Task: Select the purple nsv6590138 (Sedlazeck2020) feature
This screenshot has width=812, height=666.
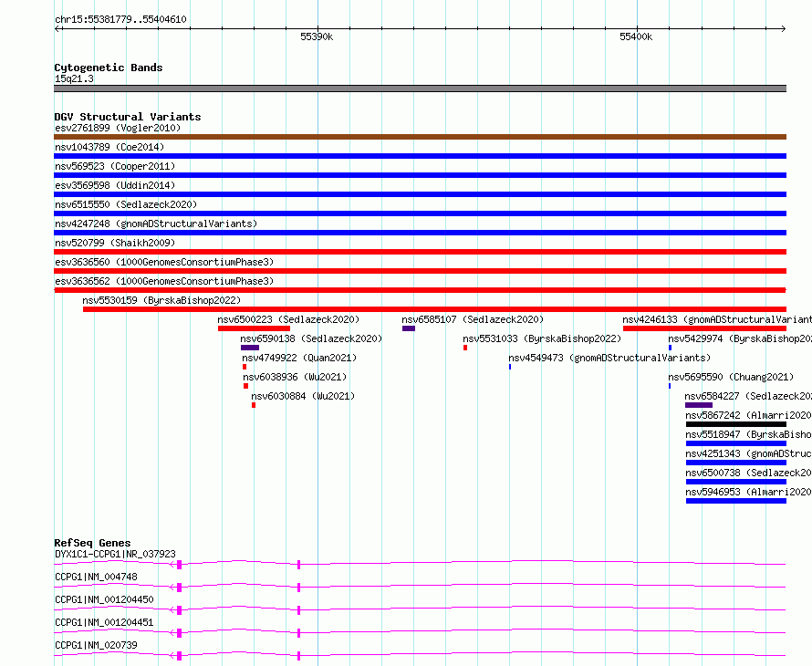Action: [250, 348]
